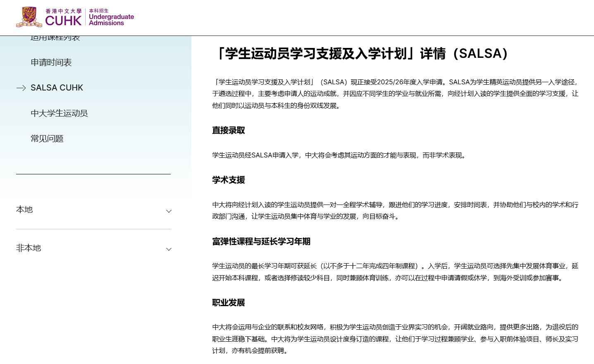Click the 直接录取 heading
Screen dimensions: 594x364
tap(229, 130)
